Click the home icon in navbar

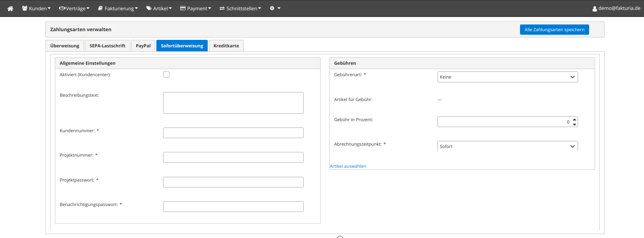pyautogui.click(x=10, y=8)
